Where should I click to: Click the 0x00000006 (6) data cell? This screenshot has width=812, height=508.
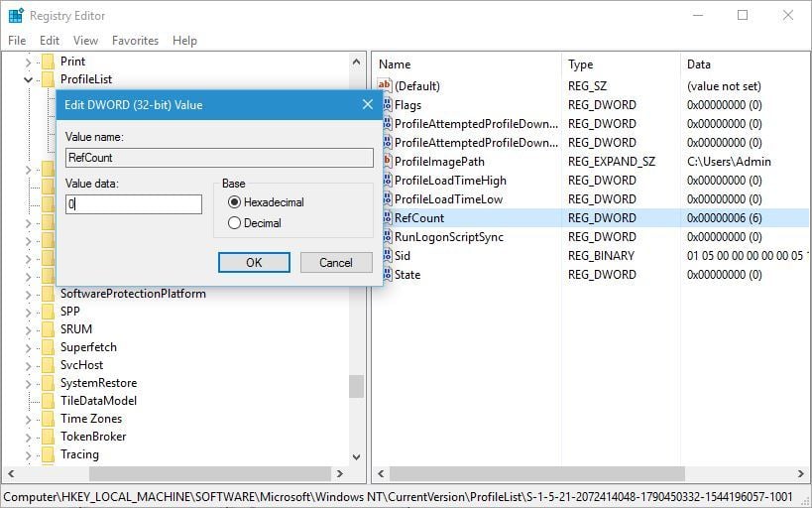pos(724,217)
